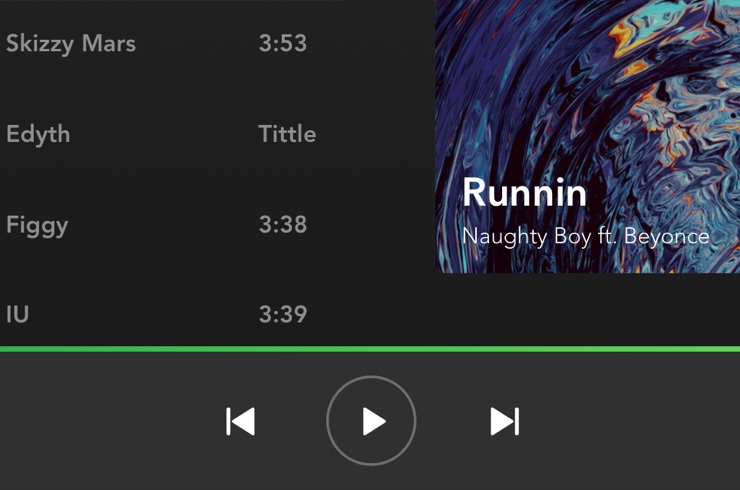Select the Edyth artist entry
The height and width of the screenshot is (490, 740).
[x=38, y=134]
